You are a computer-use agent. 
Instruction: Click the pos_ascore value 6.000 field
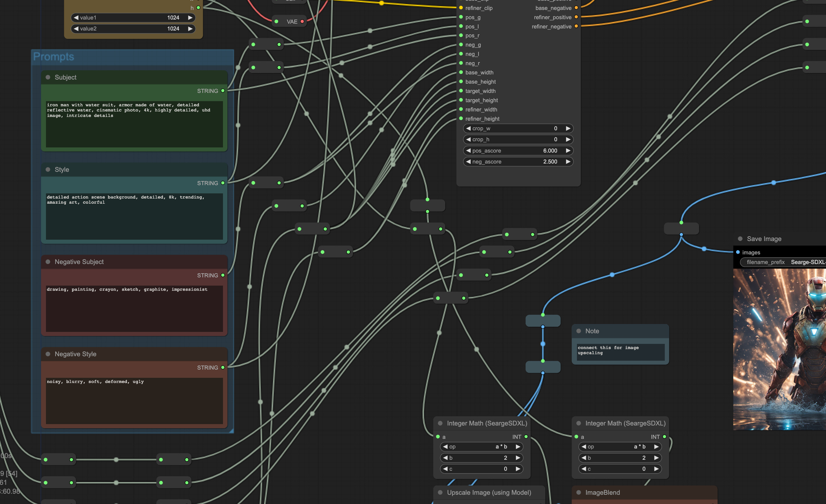click(x=518, y=151)
